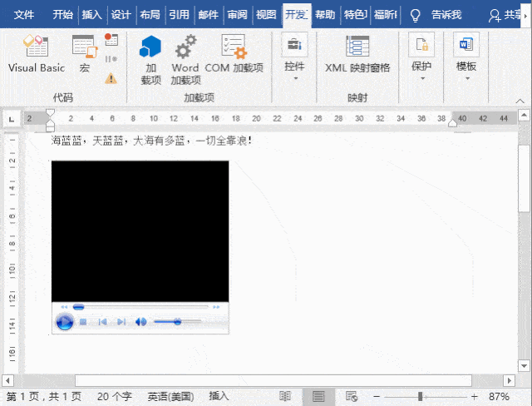Image resolution: width=532 pixels, height=406 pixels.
Task: Switch to the 插入 ribbon tab
Action: click(x=91, y=15)
